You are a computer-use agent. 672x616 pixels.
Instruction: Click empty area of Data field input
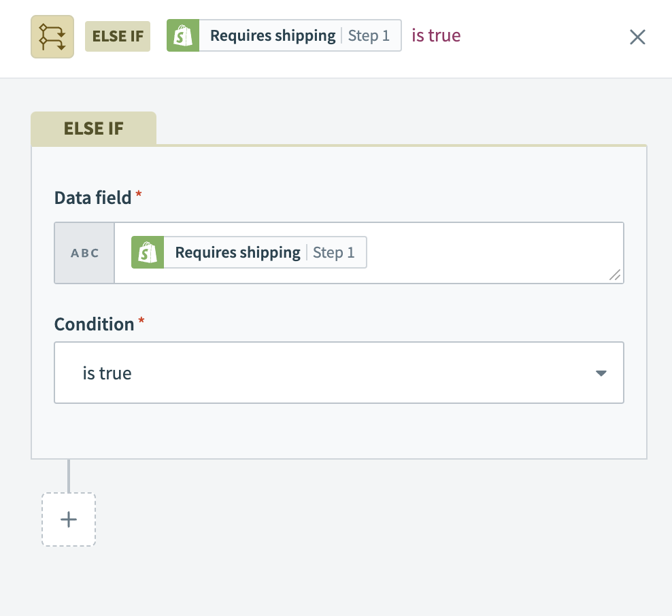coord(490,253)
